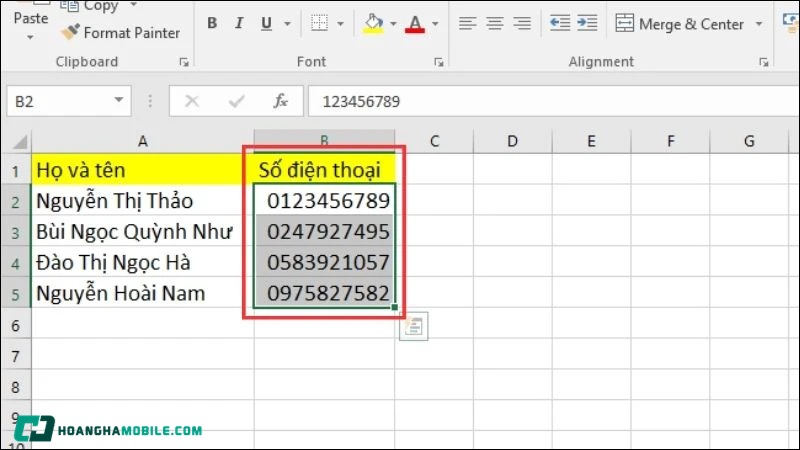This screenshot has width=800, height=450.
Task: Select row 6 header
Action: coord(16,326)
